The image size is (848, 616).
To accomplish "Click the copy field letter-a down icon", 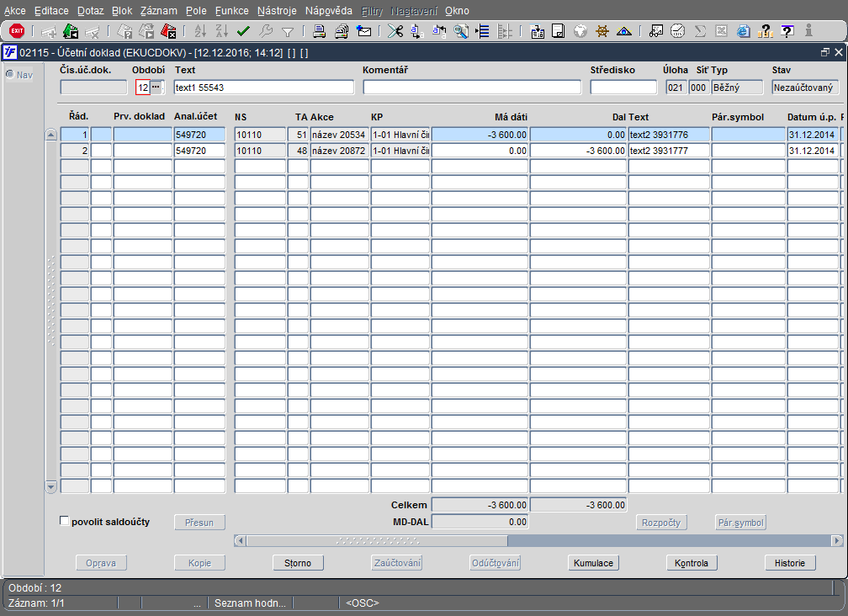I will pos(416,31).
